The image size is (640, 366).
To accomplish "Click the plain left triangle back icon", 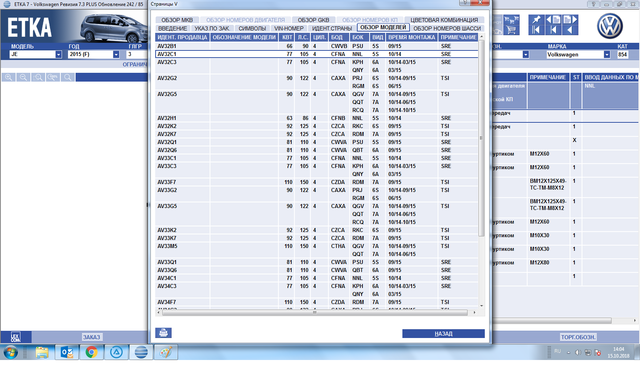I will pyautogui.click(x=570, y=30).
